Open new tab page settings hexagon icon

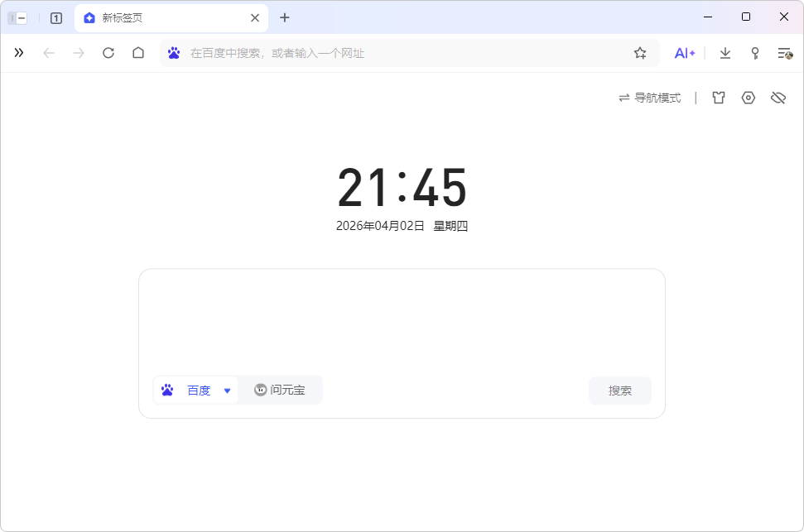(749, 98)
